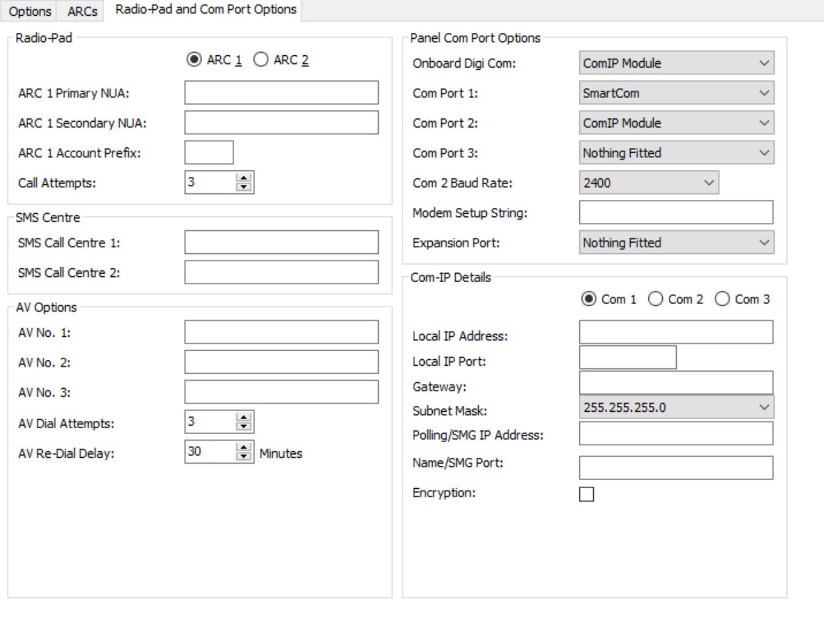The image size is (824, 644).
Task: Expand the Onboard Digi Com dropdown
Action: 676,63
